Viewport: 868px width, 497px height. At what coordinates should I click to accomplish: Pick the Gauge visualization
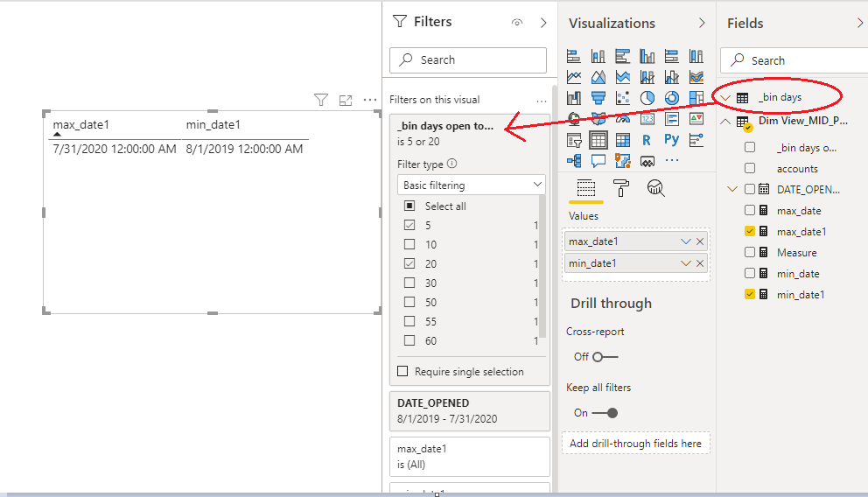point(623,118)
